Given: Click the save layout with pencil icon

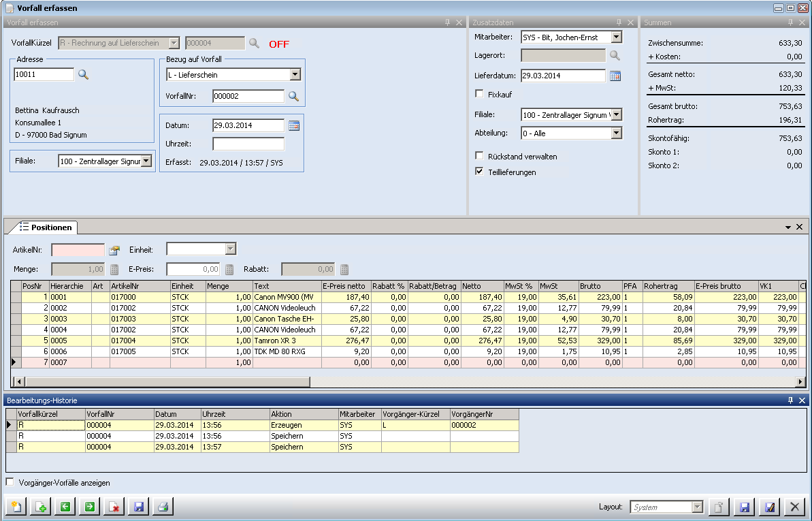Looking at the screenshot, I should [769, 507].
